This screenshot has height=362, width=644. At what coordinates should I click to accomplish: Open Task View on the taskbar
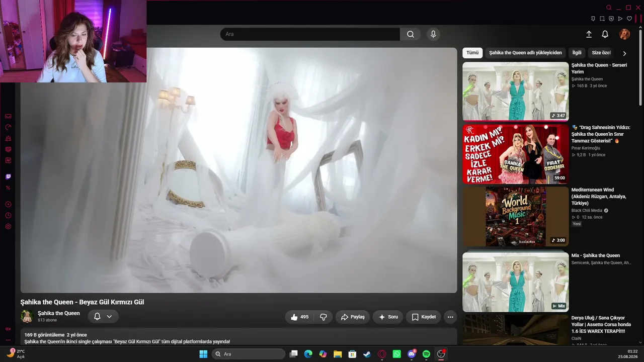(x=294, y=354)
